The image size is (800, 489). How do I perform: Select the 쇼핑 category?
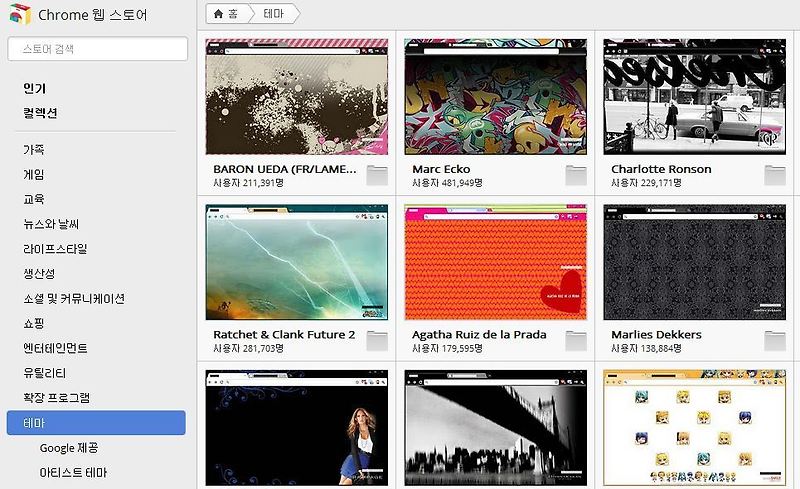pos(34,323)
